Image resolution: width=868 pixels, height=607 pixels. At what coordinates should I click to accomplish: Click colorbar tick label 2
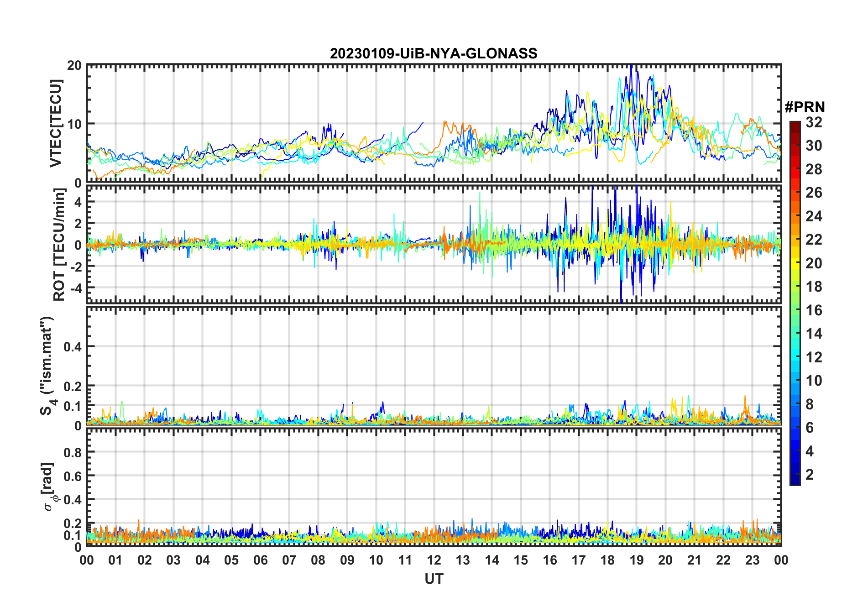tap(810, 475)
